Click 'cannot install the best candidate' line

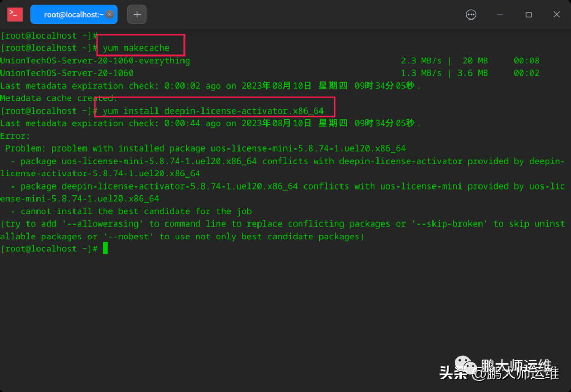131,211
